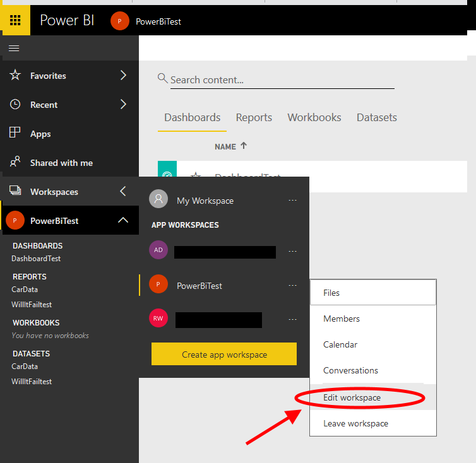Image resolution: width=476 pixels, height=463 pixels.
Task: Click the Power BI title
Action: click(x=67, y=21)
